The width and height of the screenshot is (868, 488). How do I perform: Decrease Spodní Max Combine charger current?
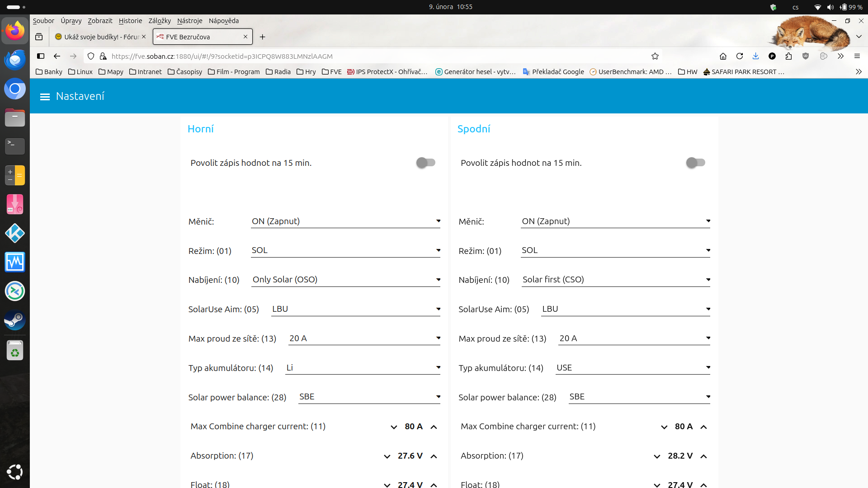[664, 427]
